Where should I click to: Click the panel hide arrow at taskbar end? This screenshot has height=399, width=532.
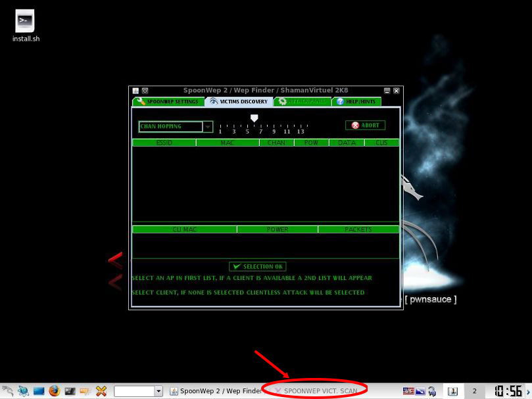click(528, 391)
